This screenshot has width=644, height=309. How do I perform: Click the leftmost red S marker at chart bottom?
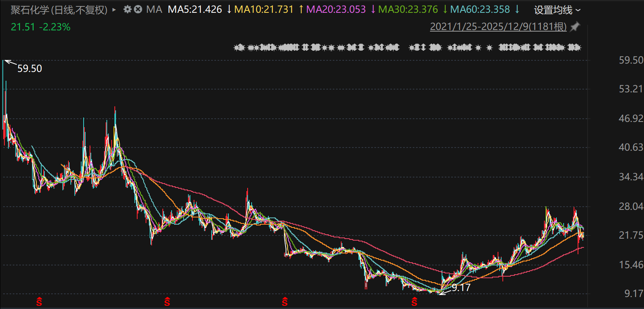(39, 302)
